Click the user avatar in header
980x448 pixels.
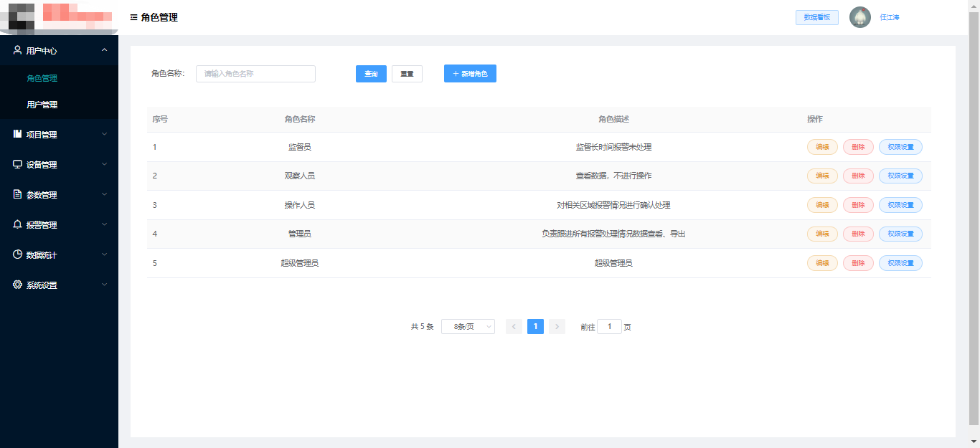pyautogui.click(x=859, y=17)
